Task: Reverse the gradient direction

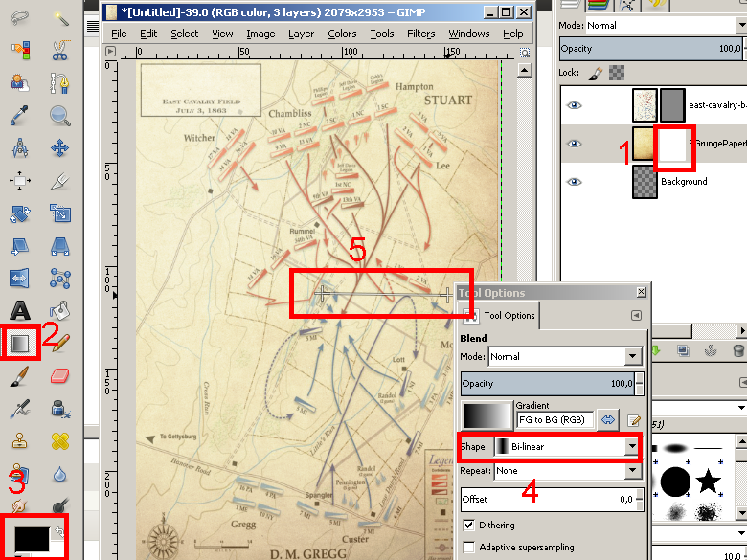Action: [607, 419]
